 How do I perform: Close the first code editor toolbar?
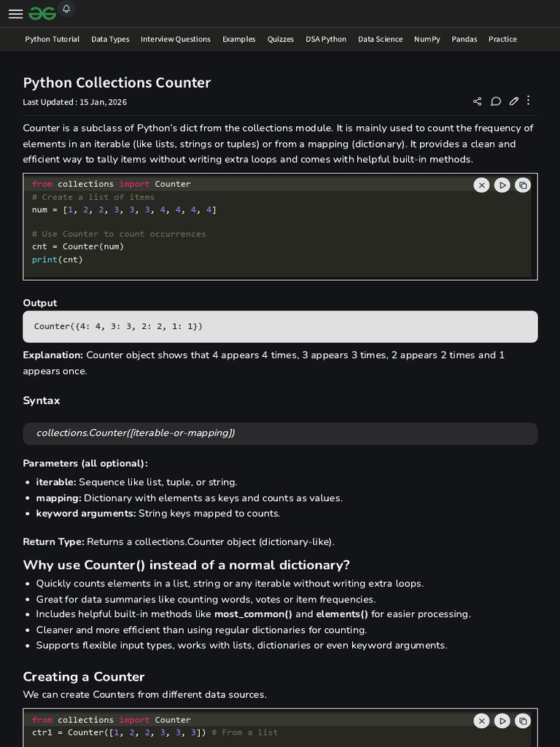pos(481,185)
